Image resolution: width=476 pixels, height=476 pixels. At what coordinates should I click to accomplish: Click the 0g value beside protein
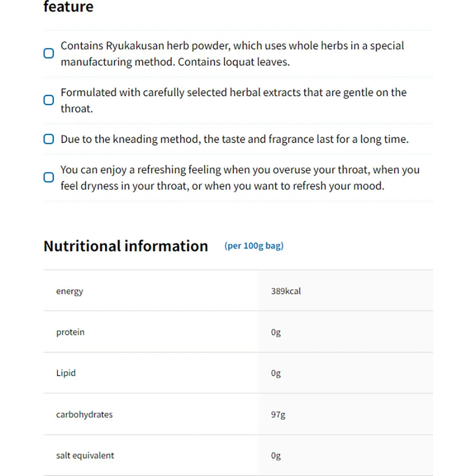pyautogui.click(x=276, y=332)
